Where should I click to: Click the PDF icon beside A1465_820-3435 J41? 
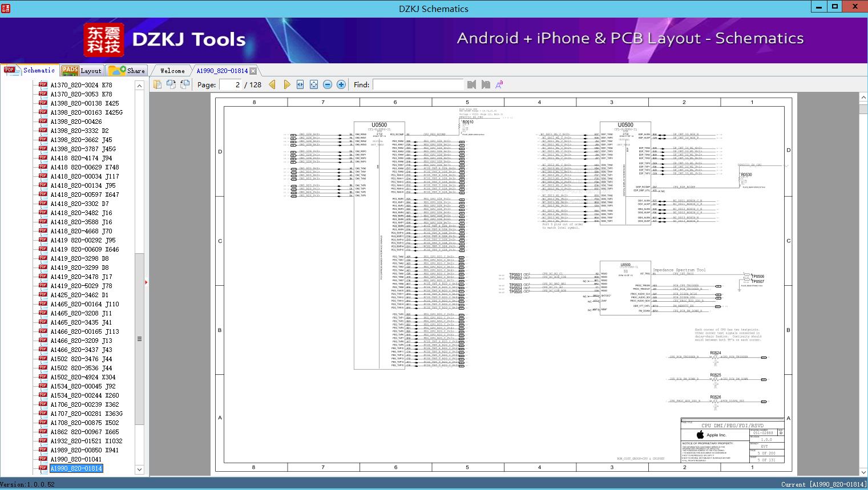pyautogui.click(x=43, y=322)
